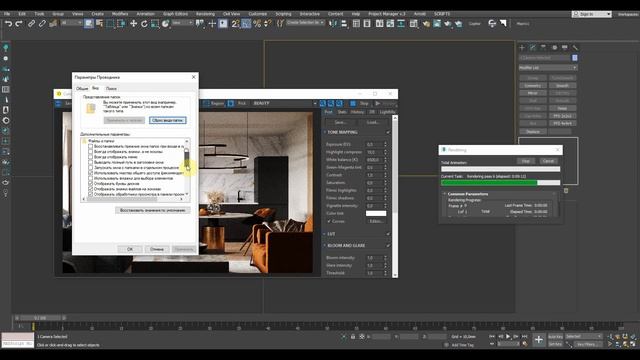Undo the last action in 3ds Max toolbar
640x360 pixels.
pos(8,24)
